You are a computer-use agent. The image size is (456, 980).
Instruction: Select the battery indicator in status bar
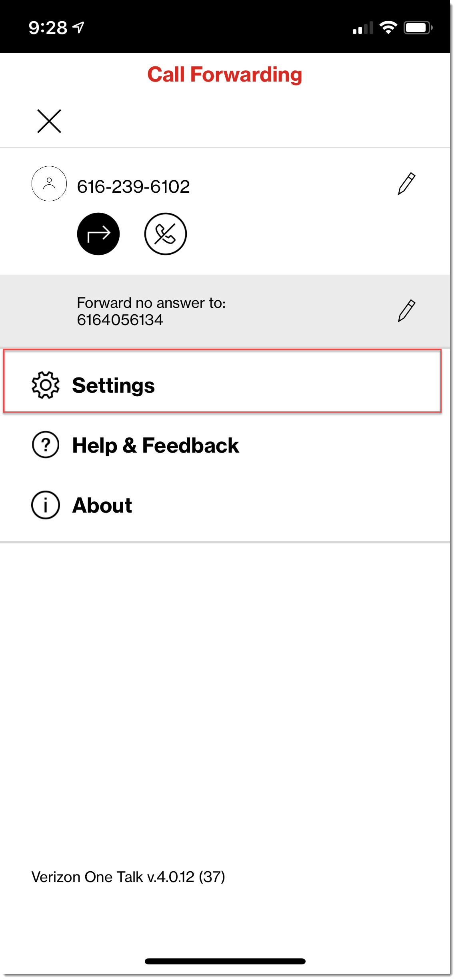point(417,26)
